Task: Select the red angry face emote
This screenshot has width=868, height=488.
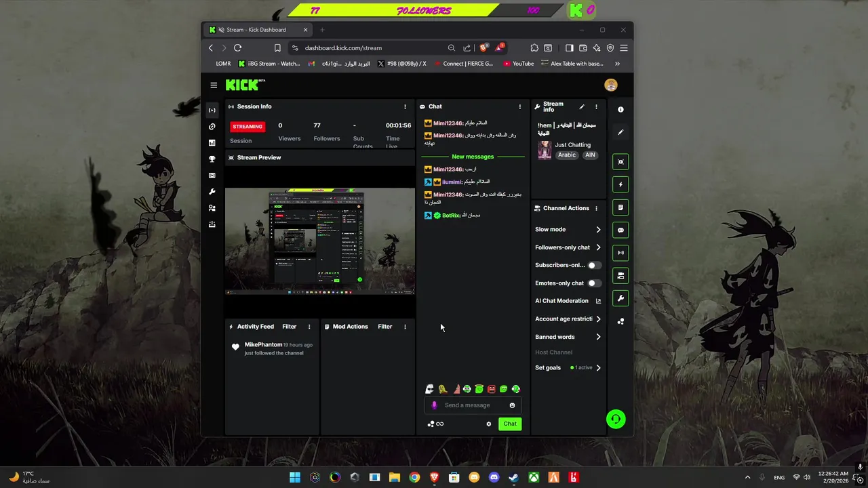Action: click(491, 389)
